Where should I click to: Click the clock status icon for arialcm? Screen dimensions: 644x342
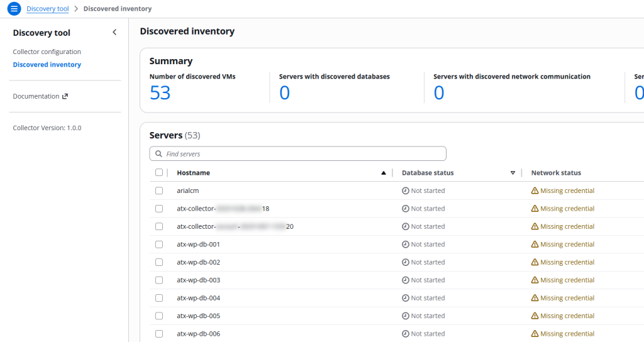pyautogui.click(x=405, y=191)
